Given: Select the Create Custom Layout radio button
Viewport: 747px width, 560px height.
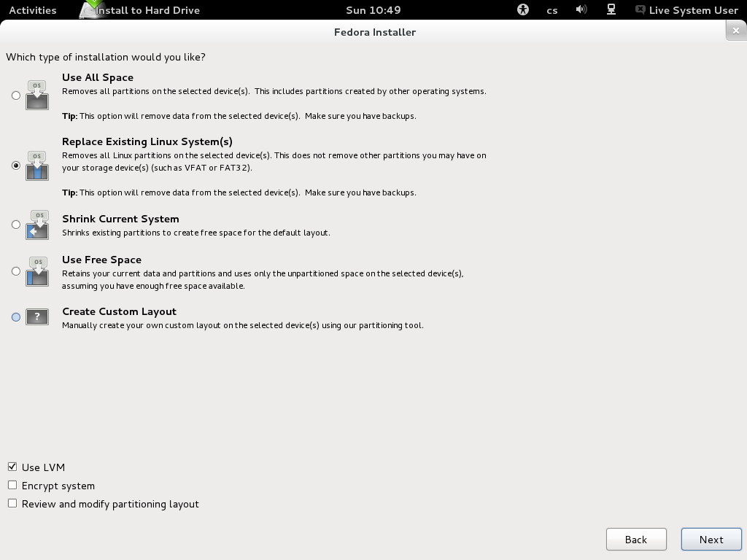Looking at the screenshot, I should 16,316.
